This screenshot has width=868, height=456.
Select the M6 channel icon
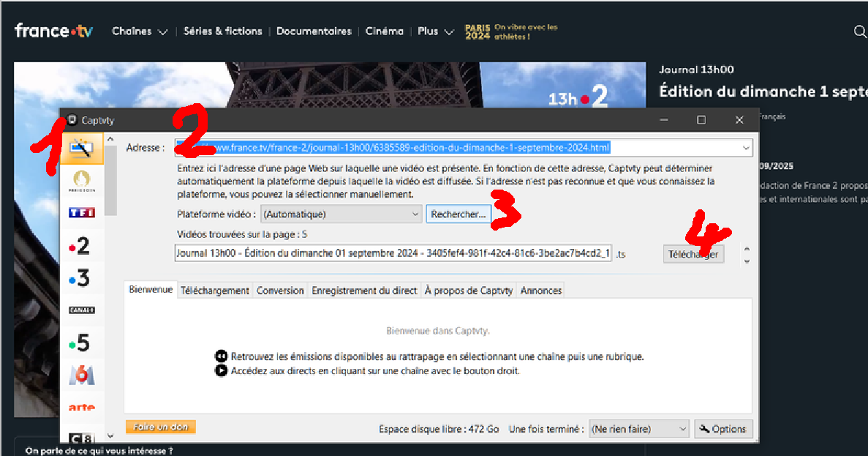tap(81, 375)
